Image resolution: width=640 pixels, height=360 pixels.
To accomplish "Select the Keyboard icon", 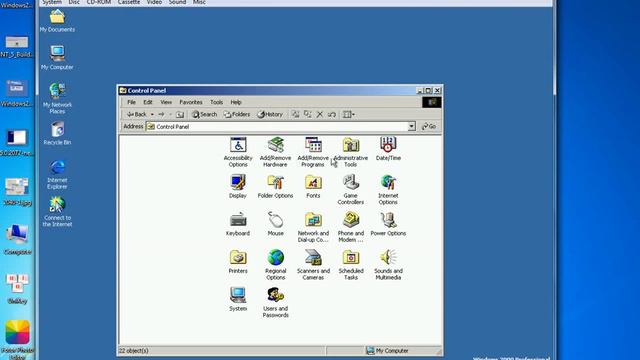I will point(238,224).
